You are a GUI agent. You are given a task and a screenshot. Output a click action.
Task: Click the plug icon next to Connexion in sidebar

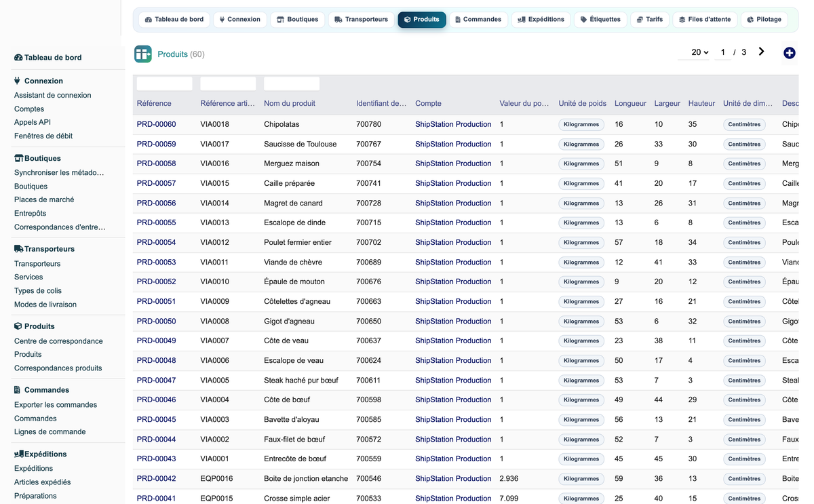click(x=18, y=81)
